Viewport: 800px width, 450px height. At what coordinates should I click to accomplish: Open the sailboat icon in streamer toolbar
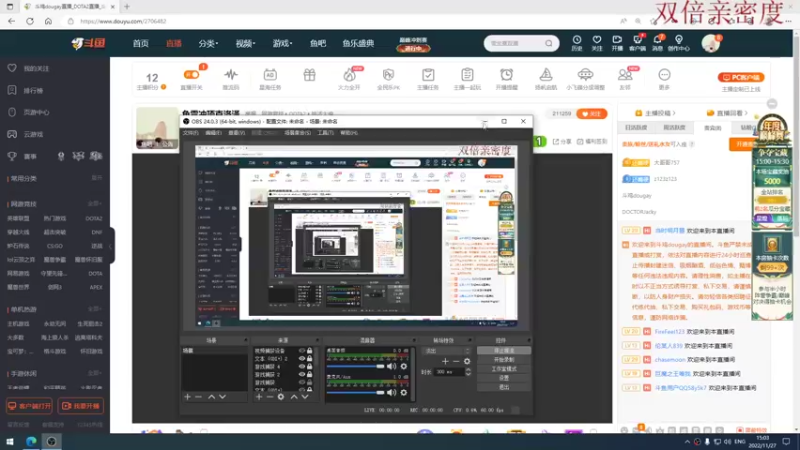point(545,74)
